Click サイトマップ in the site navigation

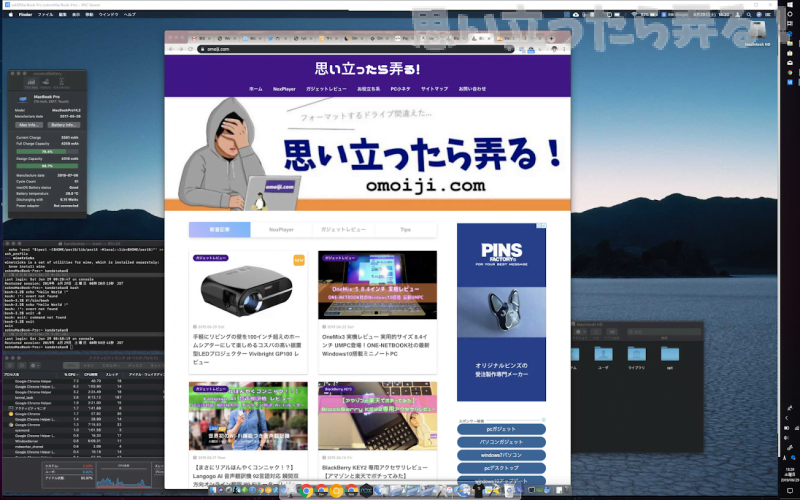(x=434, y=89)
